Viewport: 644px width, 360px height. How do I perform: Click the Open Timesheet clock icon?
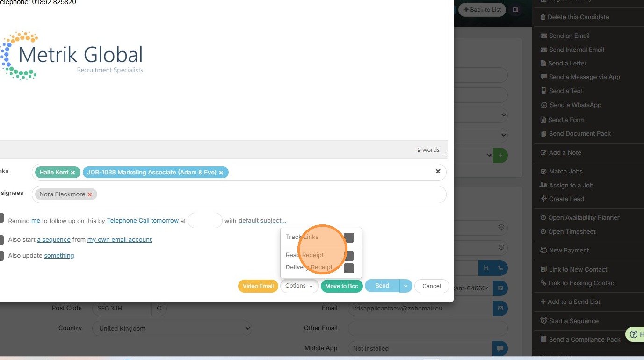pyautogui.click(x=543, y=232)
